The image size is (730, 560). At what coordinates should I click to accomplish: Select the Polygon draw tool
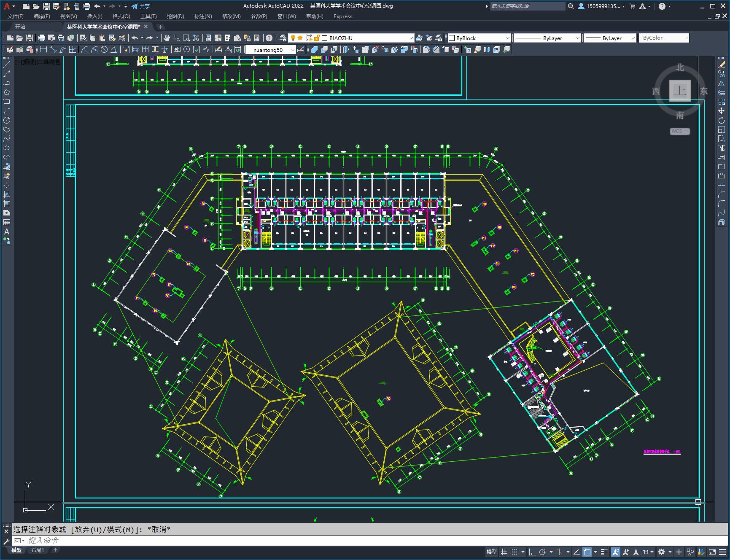(x=7, y=92)
